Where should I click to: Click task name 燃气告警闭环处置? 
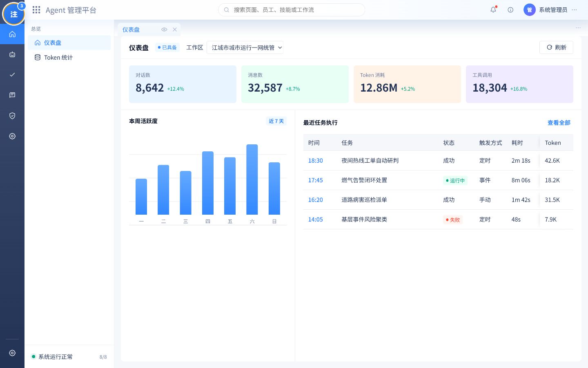coord(364,180)
